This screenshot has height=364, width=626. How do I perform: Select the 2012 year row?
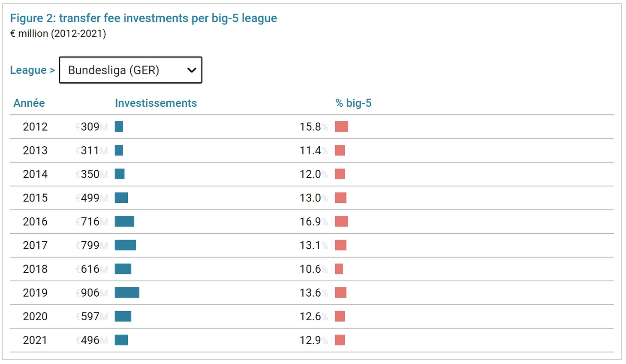pyautogui.click(x=35, y=127)
